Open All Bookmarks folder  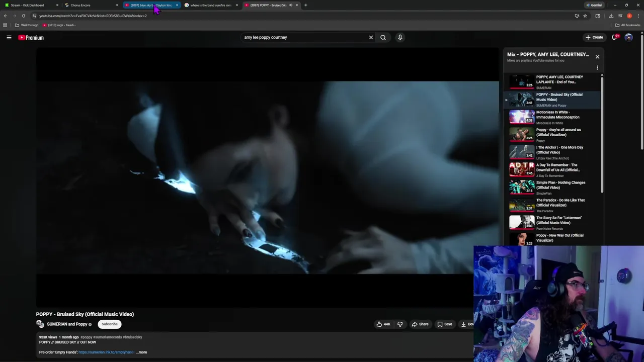tap(627, 25)
